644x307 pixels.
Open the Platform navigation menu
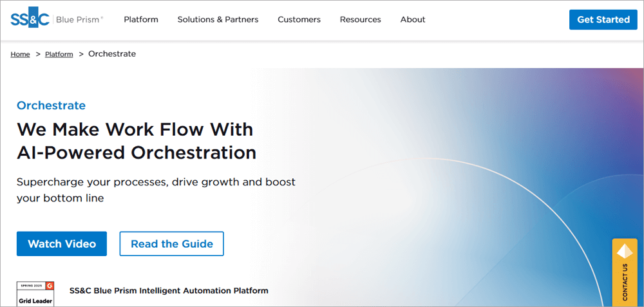click(141, 19)
